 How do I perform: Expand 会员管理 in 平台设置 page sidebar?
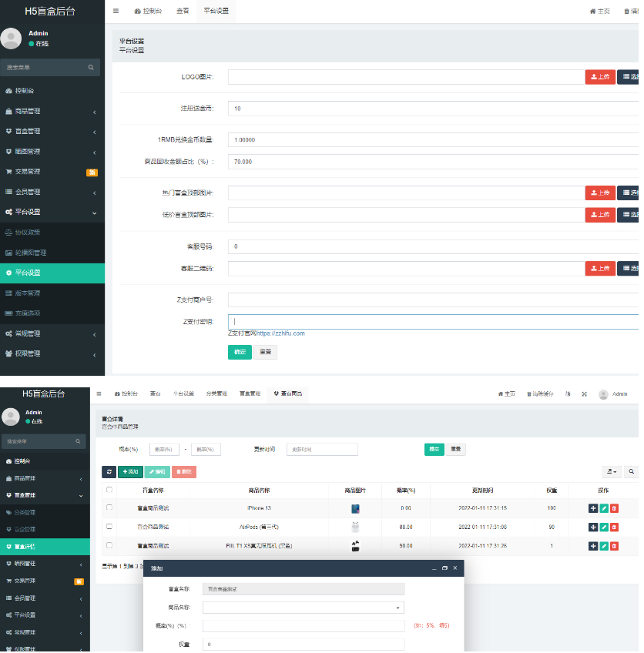coord(52,192)
